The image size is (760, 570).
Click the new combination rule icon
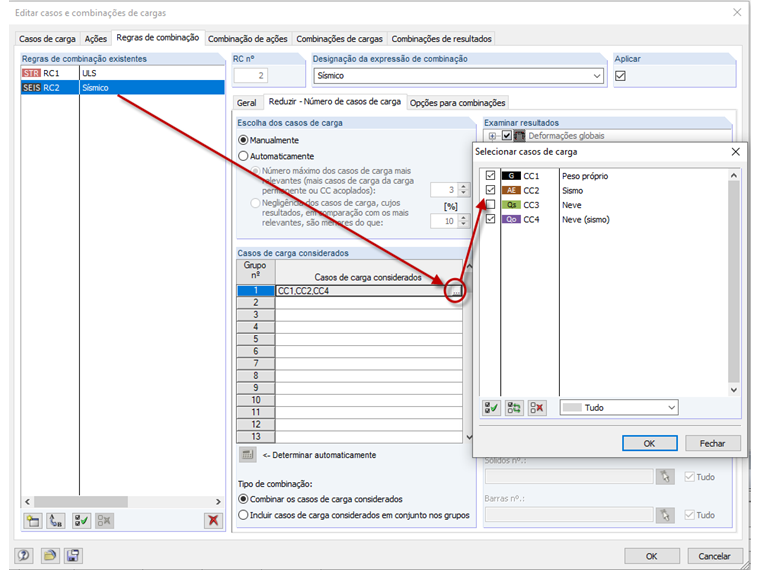pyautogui.click(x=32, y=521)
